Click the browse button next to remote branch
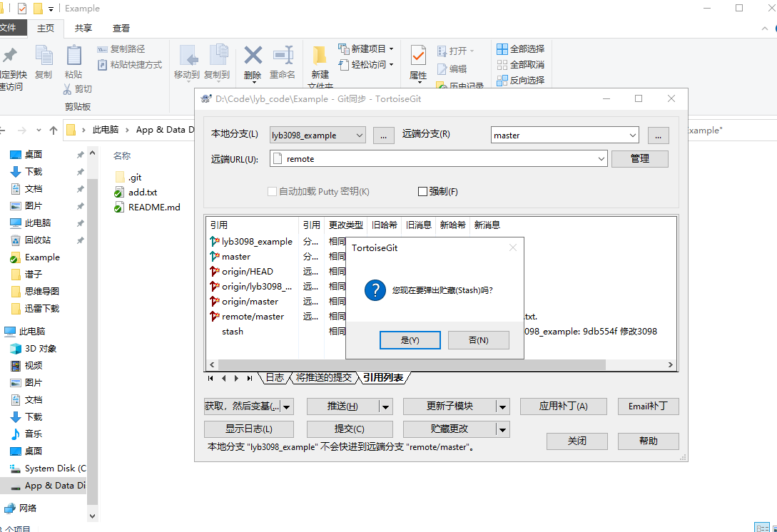 [658, 135]
